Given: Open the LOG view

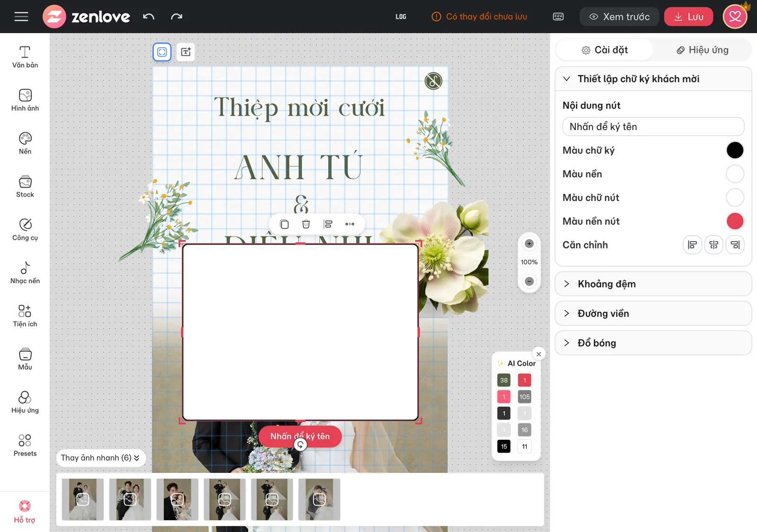Looking at the screenshot, I should tap(401, 17).
